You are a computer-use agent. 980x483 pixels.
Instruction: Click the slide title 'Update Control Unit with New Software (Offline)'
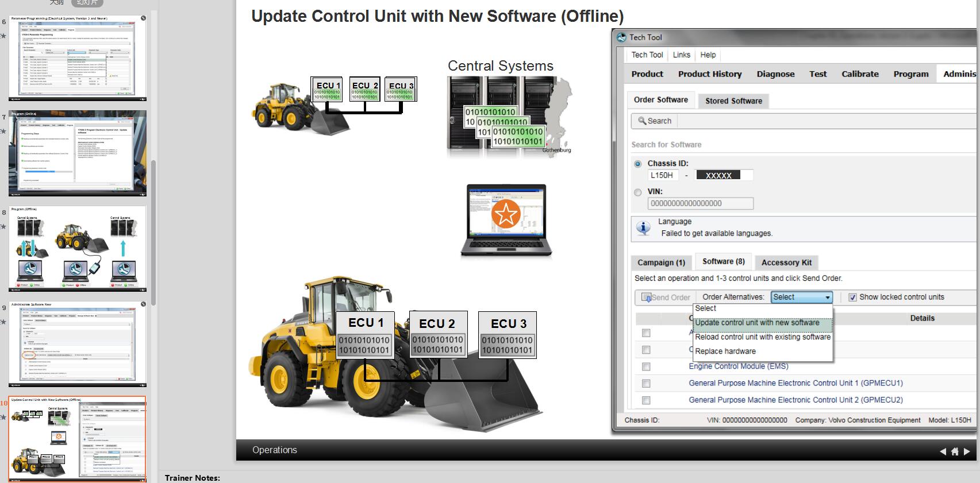437,17
